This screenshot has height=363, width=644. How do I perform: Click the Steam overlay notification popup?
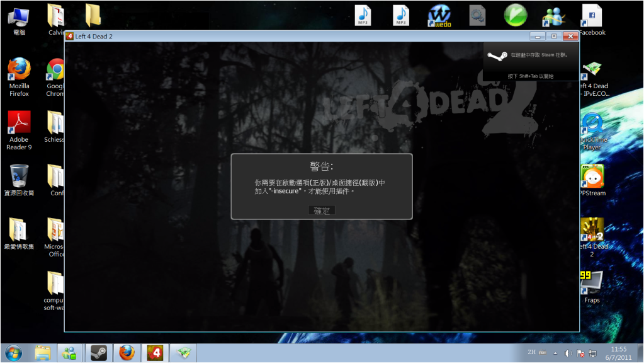pyautogui.click(x=531, y=61)
